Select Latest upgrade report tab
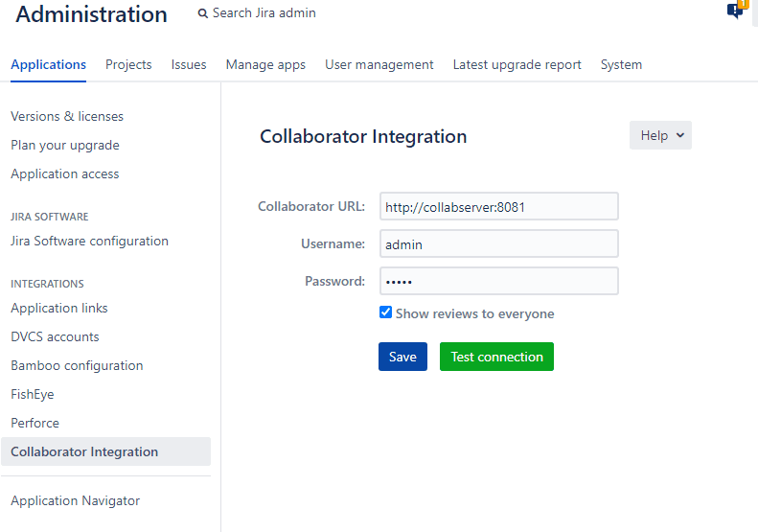The image size is (758, 532). click(x=517, y=64)
